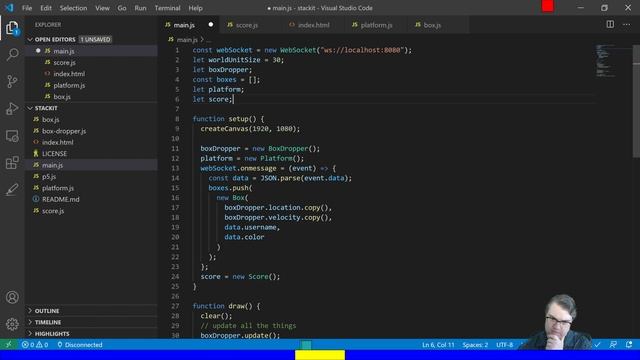Image resolution: width=640 pixels, height=360 pixels.
Task: Click the UTF-8 encoding status item
Action: (504, 344)
